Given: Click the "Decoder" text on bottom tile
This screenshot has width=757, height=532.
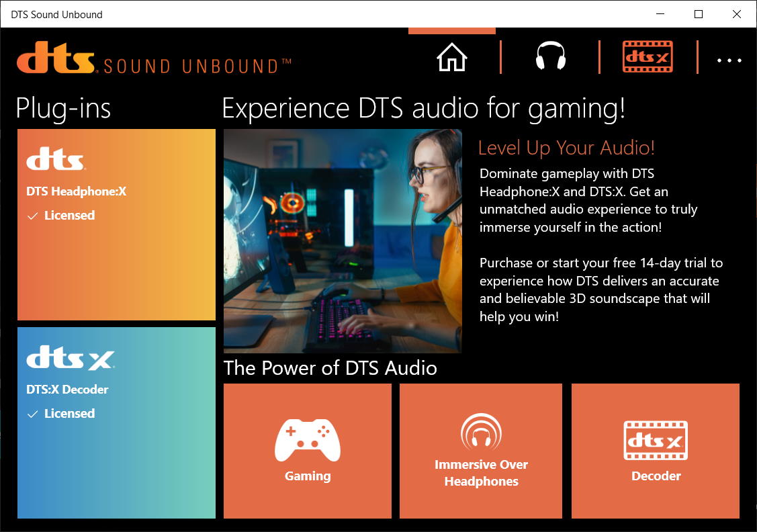Looking at the screenshot, I should point(656,476).
